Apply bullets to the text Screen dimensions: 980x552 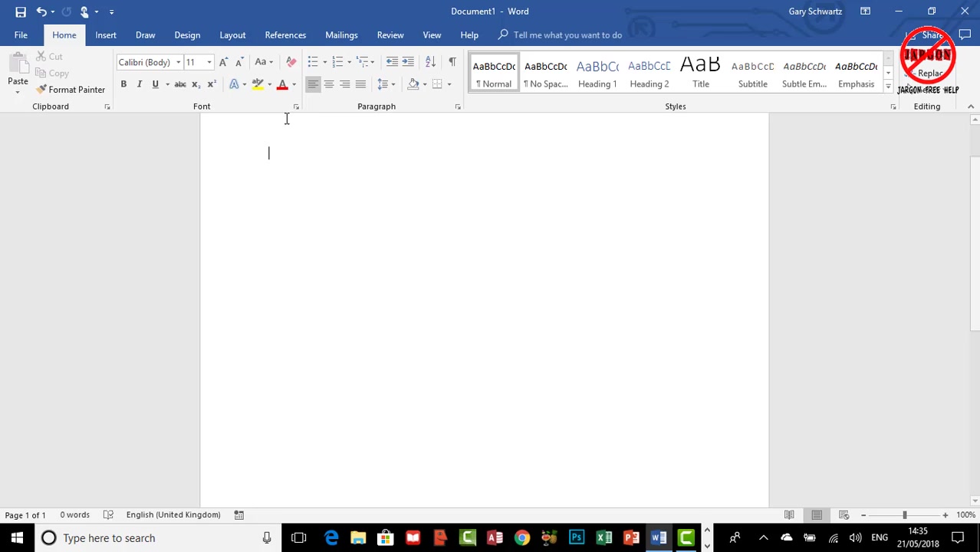pos(312,62)
